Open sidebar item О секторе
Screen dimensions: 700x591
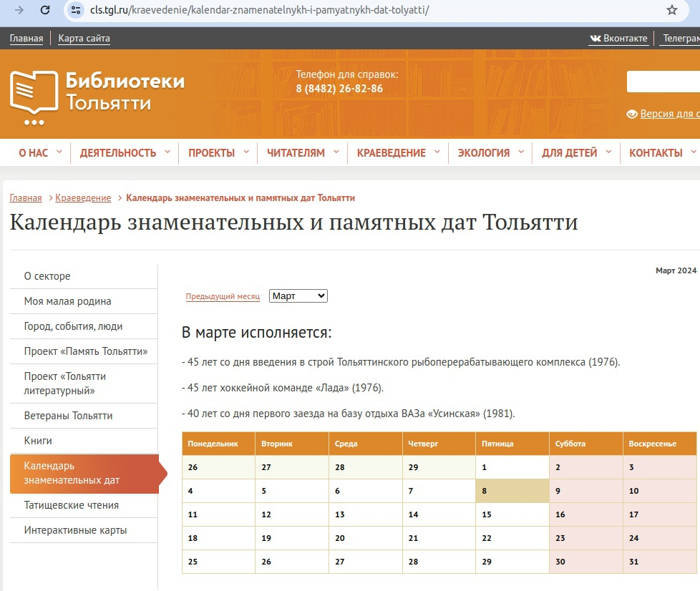84,276
